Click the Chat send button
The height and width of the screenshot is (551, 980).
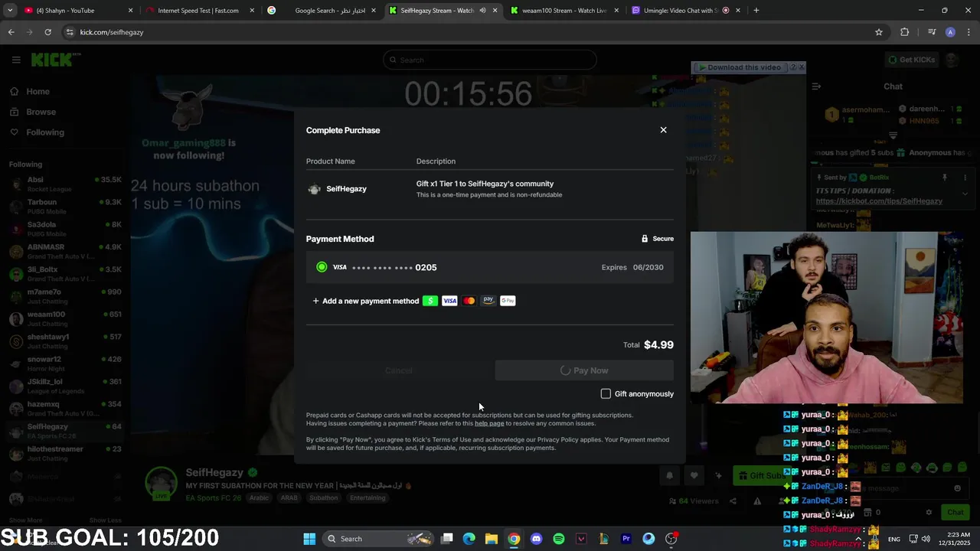pyautogui.click(x=955, y=512)
